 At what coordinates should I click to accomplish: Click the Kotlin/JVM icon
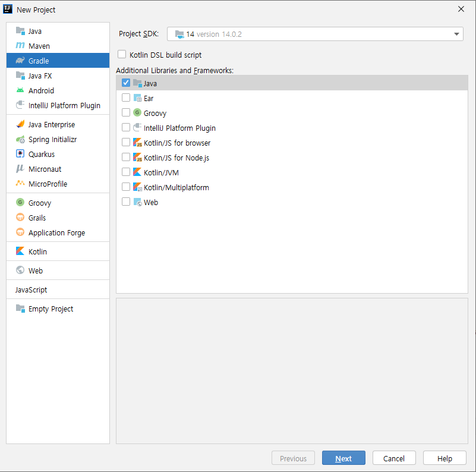coord(137,172)
